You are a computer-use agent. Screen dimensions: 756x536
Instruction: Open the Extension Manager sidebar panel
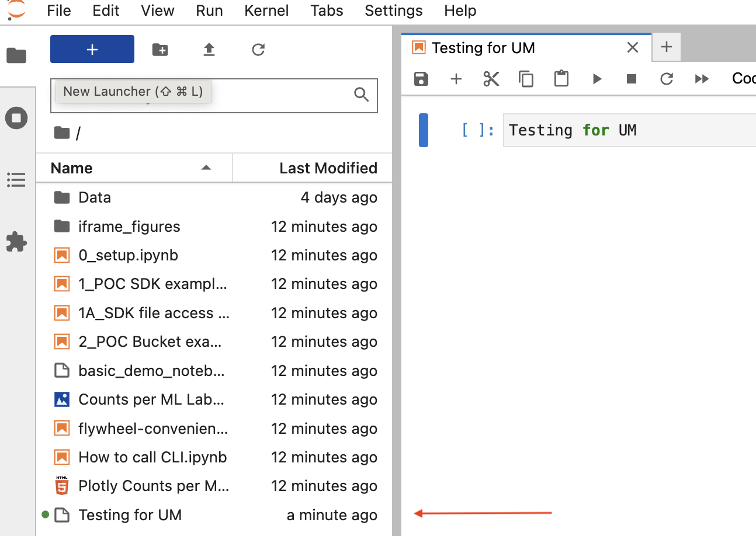[17, 242]
